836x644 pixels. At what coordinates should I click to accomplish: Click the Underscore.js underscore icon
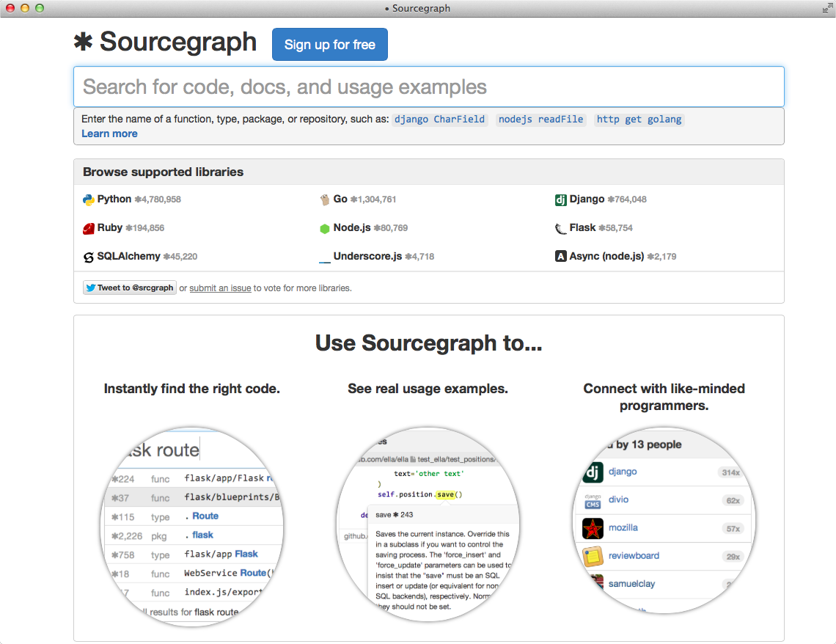click(x=325, y=261)
